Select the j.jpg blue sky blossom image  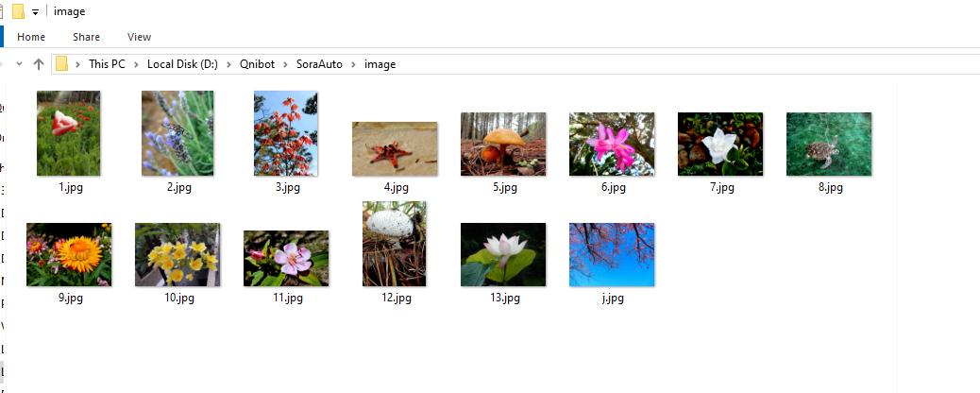coord(612,254)
